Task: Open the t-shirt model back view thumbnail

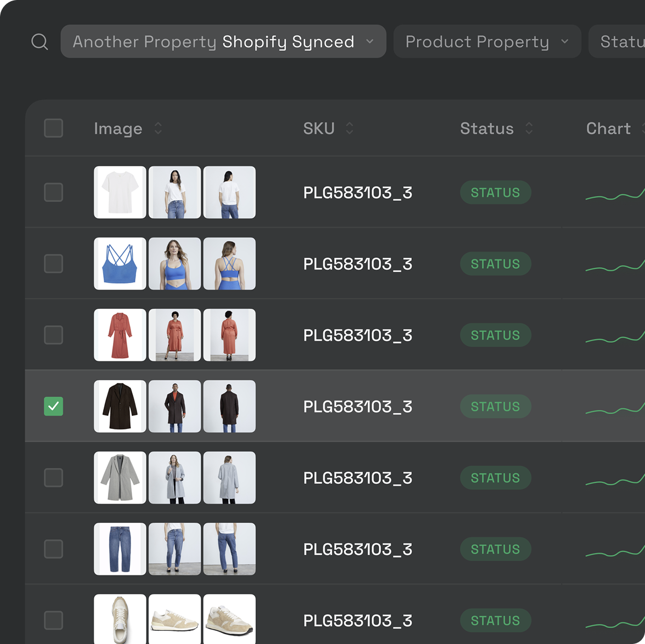Action: [229, 192]
